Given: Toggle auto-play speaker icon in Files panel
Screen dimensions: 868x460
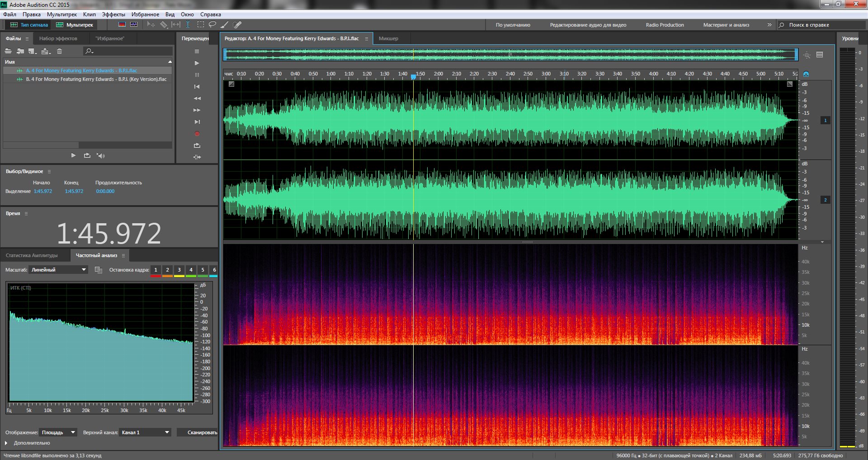Looking at the screenshot, I should 101,155.
